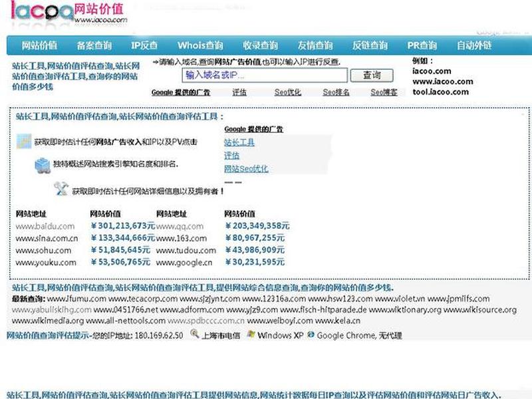This screenshot has width=532, height=399.
Task: Click the Windows XP flag icon
Action: pyautogui.click(x=251, y=334)
